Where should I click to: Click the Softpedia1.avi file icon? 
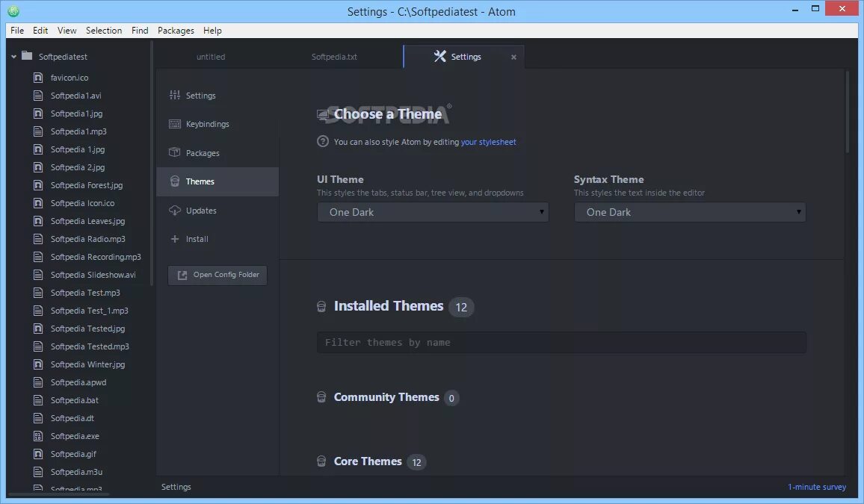click(38, 96)
